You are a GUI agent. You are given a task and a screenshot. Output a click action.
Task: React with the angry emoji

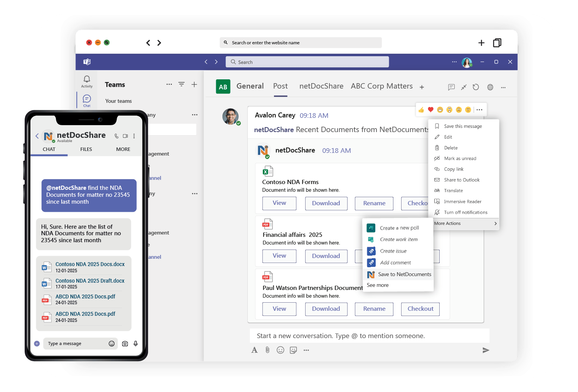click(x=468, y=110)
